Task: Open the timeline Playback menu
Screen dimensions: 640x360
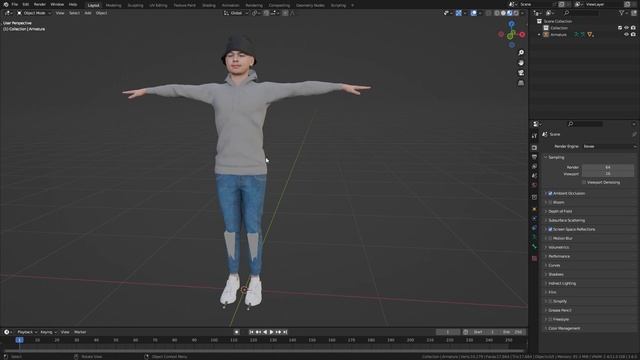Action: [27, 332]
